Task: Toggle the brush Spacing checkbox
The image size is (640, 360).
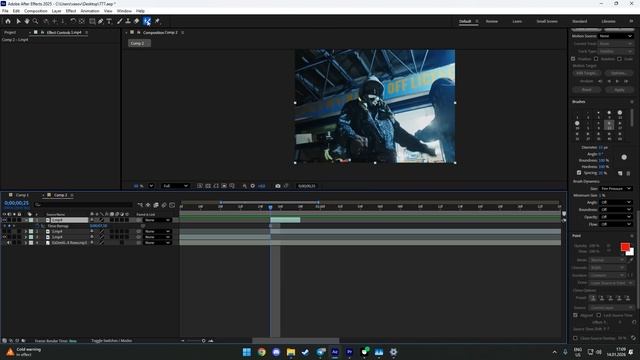Action: 579,173
